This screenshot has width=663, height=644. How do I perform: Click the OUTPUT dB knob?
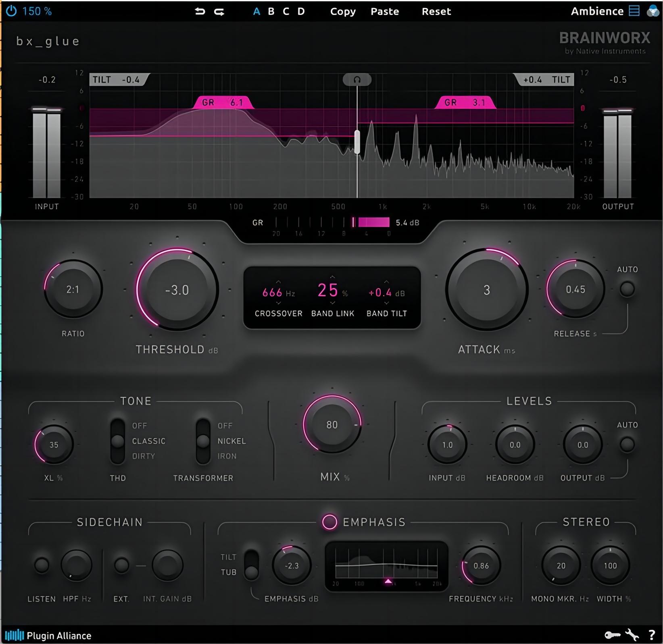coord(583,445)
